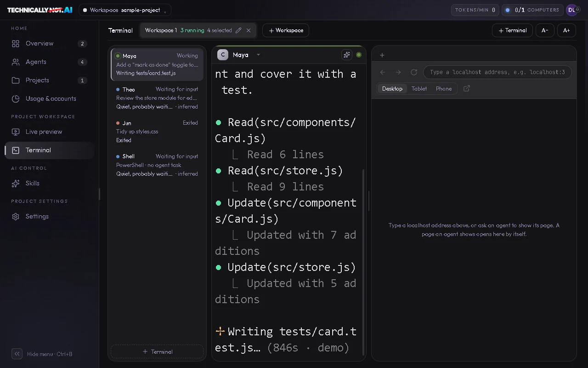This screenshot has height=368, width=588.
Task: Decrease font size with A- button
Action: click(545, 30)
